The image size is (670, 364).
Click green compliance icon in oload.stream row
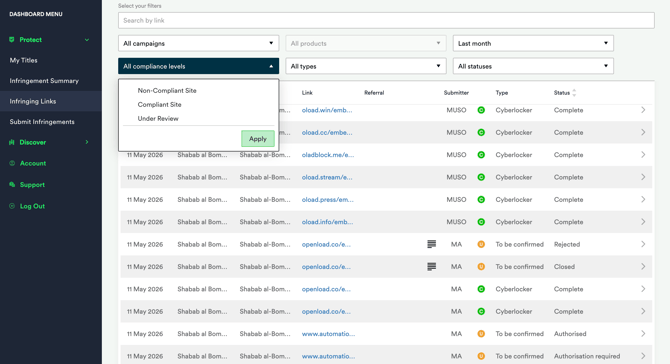(x=481, y=177)
